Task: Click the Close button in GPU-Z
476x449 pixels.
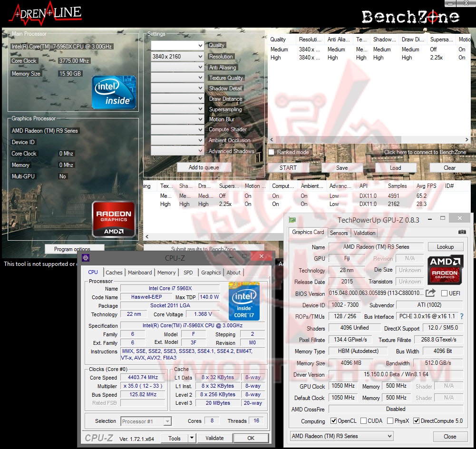Action: 450,437
